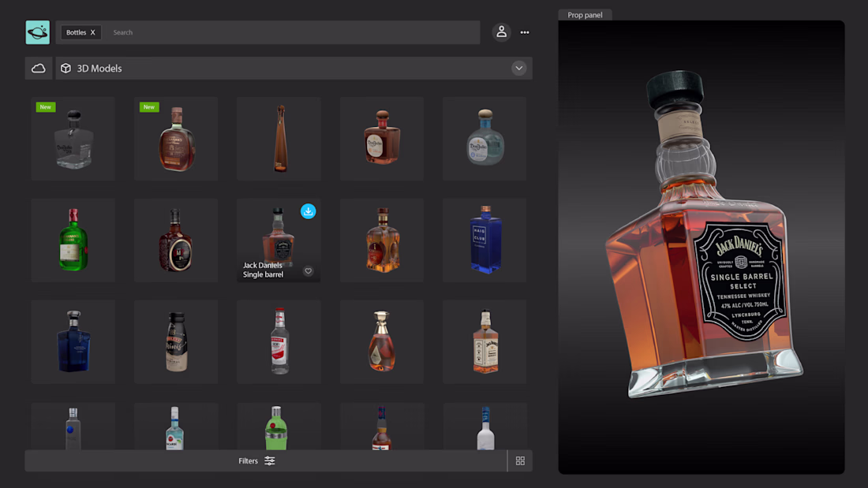The width and height of the screenshot is (868, 488).
Task: Click the Jack Daniels Single barrel label
Action: (263, 270)
